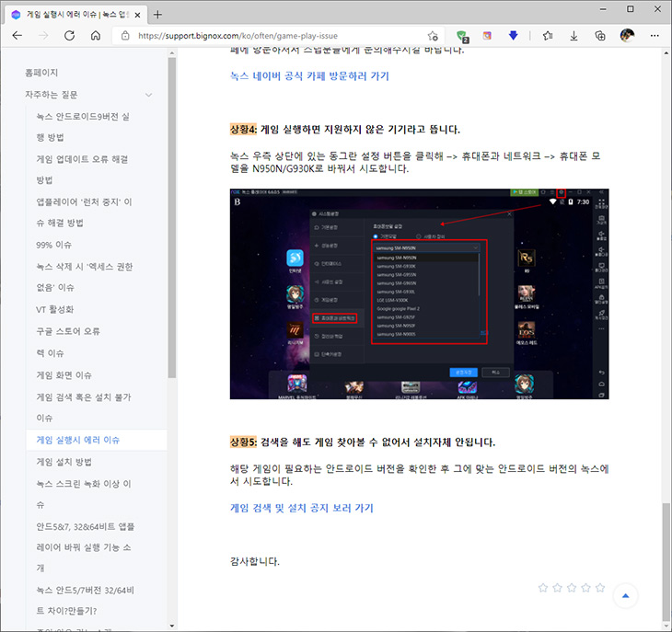
Task: Open 녹스 안드5/7버전 32/64비트 차이 article
Action: coord(85,601)
